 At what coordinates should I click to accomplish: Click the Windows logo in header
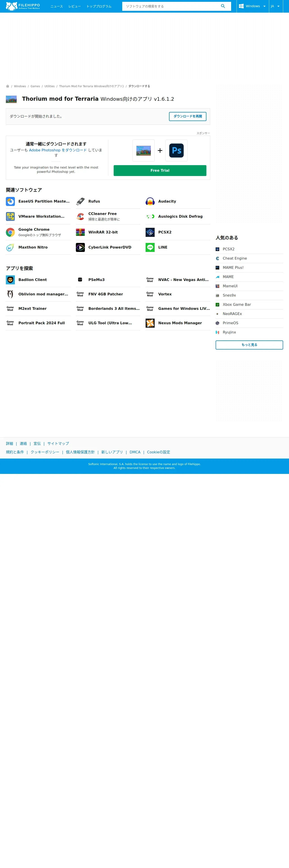(x=241, y=6)
